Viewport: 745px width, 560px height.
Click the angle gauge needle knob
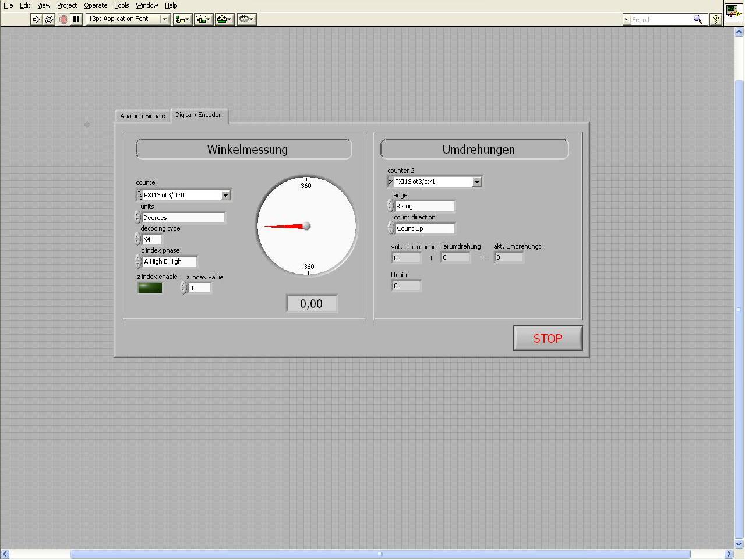306,226
